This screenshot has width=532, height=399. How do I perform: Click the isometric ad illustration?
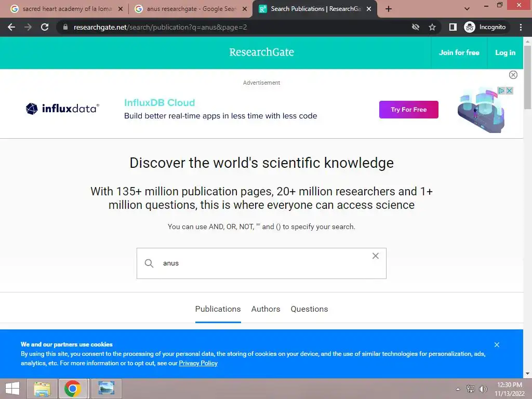pyautogui.click(x=482, y=110)
